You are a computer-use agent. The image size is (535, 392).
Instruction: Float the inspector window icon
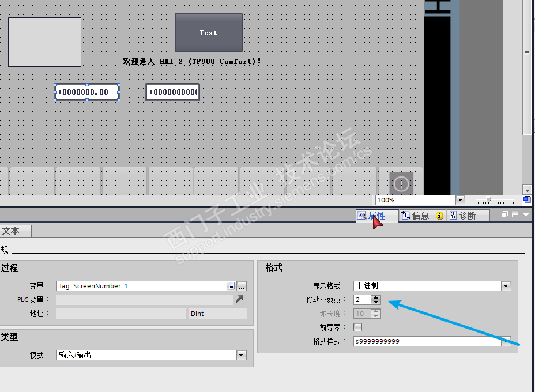504,214
